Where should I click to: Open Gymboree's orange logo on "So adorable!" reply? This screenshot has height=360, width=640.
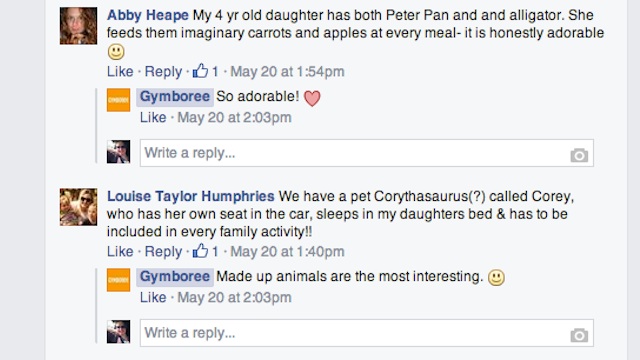click(118, 100)
